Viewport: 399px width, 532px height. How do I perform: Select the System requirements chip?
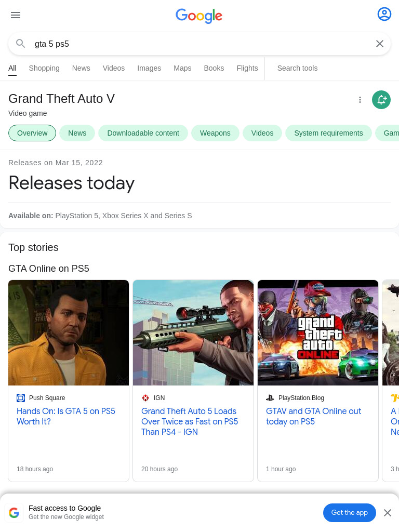328,133
